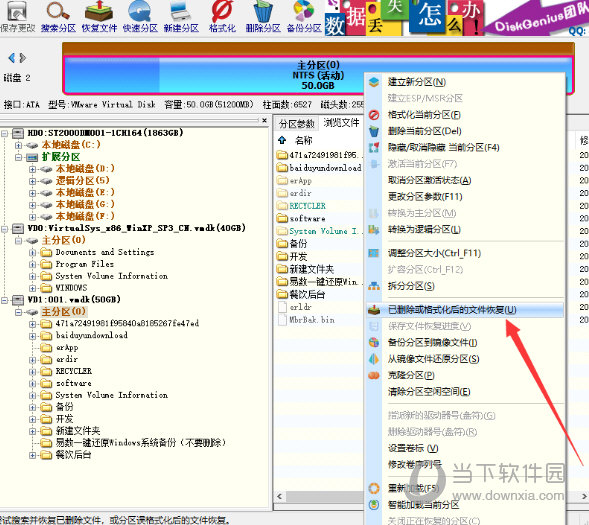Click the Delete Partition (删除分区) toolbar icon

click(x=263, y=17)
